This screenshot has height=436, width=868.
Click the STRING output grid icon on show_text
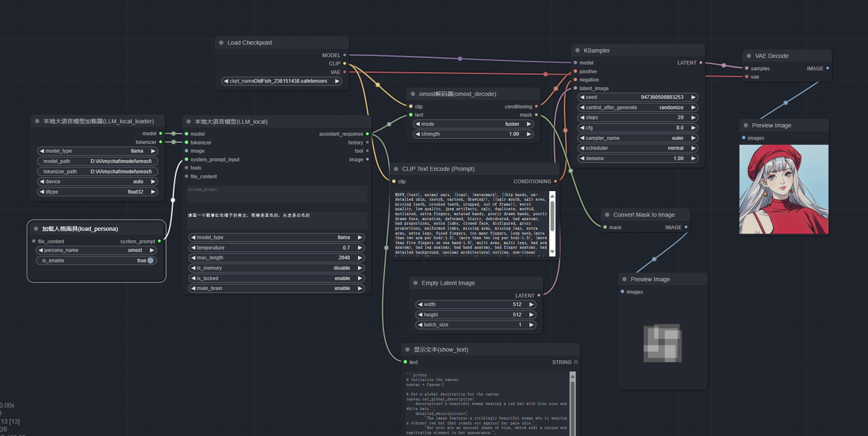575,362
